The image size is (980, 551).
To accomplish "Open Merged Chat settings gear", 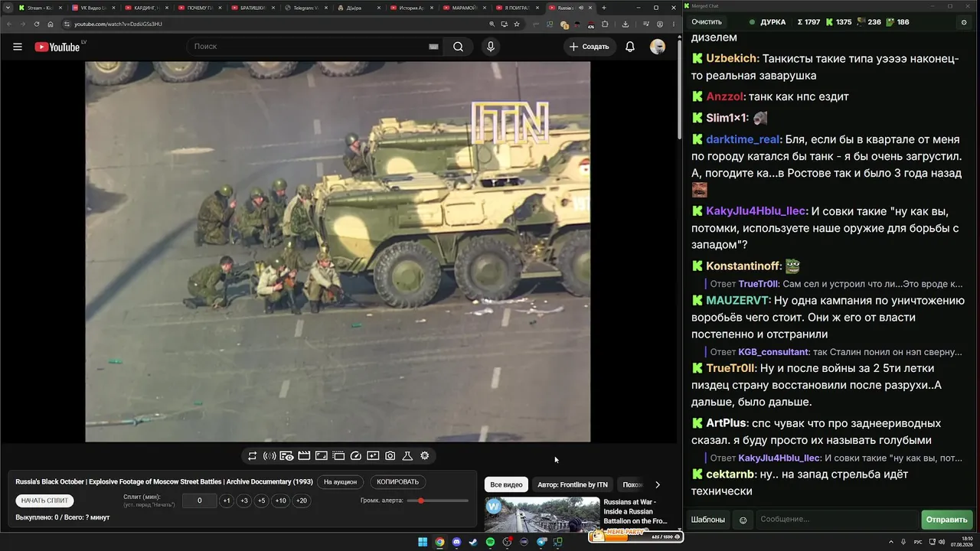I will click(964, 22).
